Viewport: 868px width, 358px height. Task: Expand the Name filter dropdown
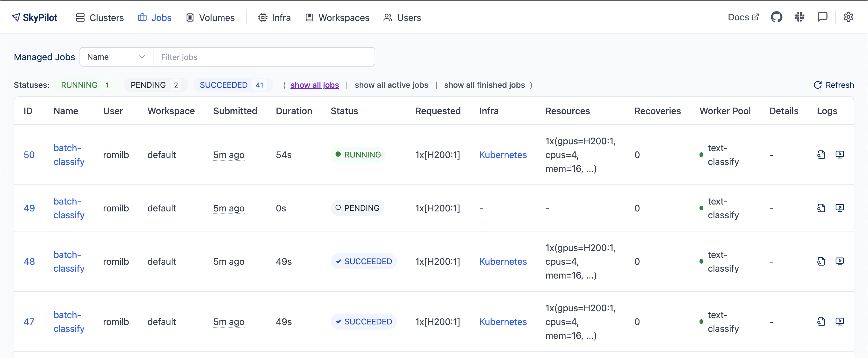point(116,57)
